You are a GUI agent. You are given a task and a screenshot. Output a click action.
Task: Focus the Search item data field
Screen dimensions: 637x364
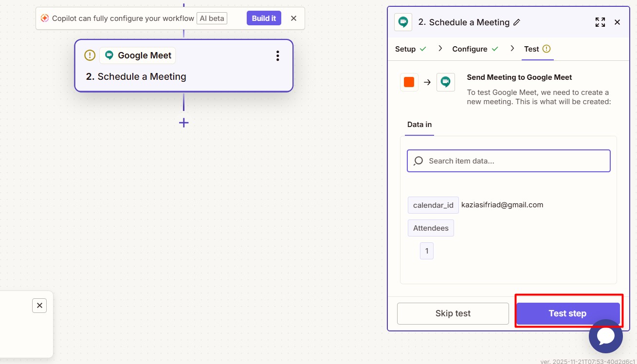(x=509, y=161)
